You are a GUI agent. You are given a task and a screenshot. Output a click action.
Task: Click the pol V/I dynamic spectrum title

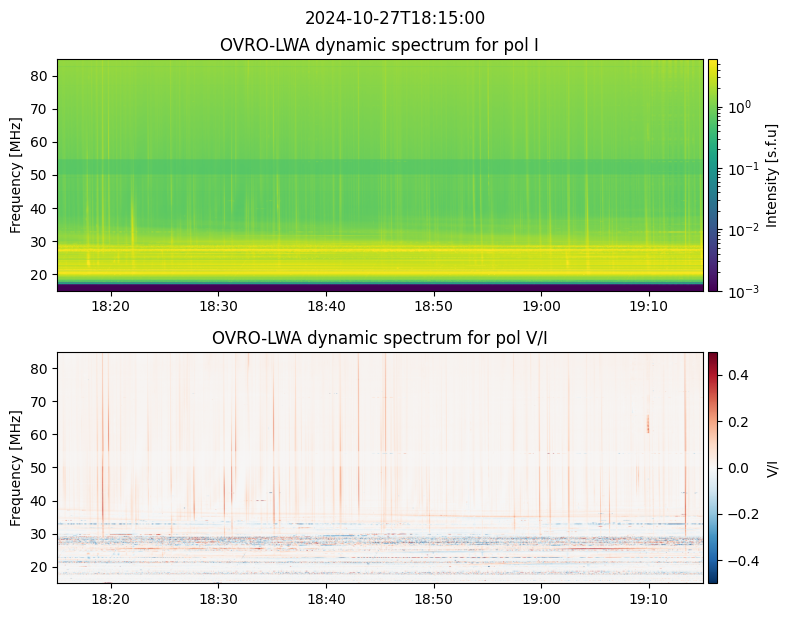click(379, 338)
